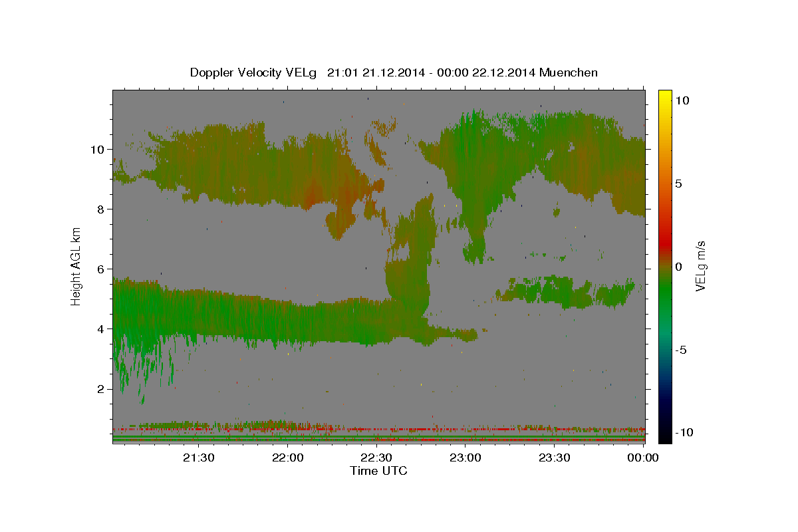Select the '00:00' time axis label
Image resolution: width=798 pixels, height=532 pixels.
tap(644, 458)
